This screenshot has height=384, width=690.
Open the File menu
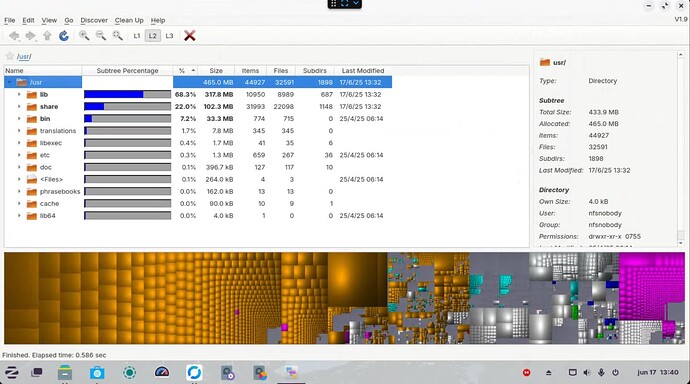[x=10, y=20]
